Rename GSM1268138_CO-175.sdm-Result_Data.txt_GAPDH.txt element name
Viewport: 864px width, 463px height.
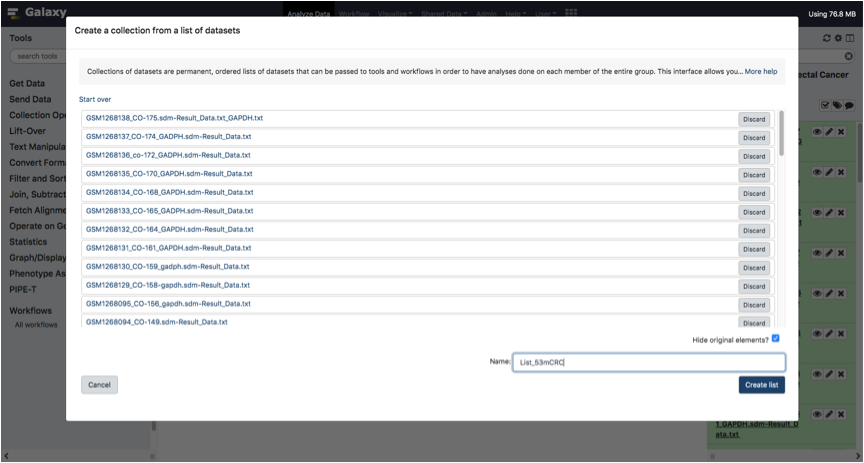point(174,118)
